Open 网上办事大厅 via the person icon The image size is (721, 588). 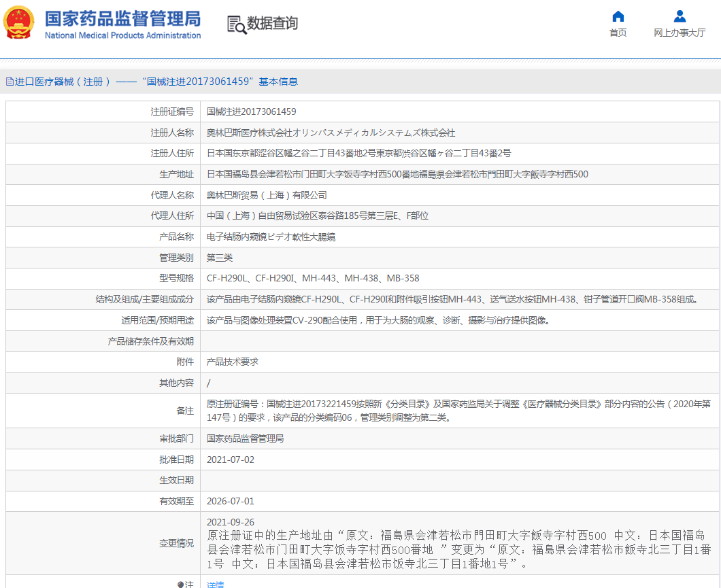pyautogui.click(x=680, y=16)
